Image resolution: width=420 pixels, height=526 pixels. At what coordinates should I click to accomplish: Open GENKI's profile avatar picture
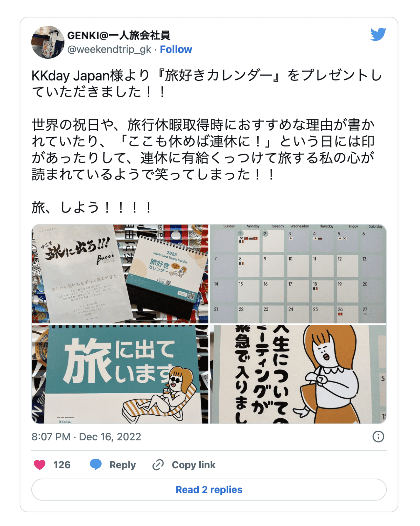[x=48, y=42]
